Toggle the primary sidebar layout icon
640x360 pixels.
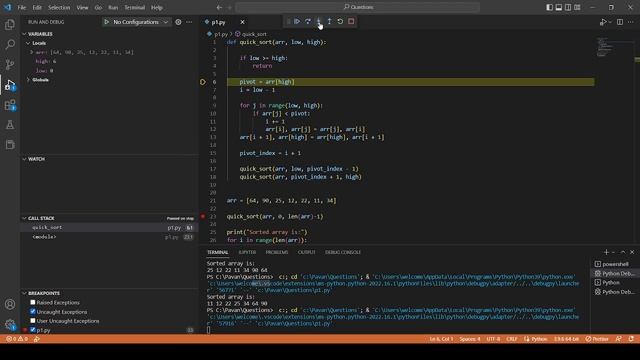point(549,7)
